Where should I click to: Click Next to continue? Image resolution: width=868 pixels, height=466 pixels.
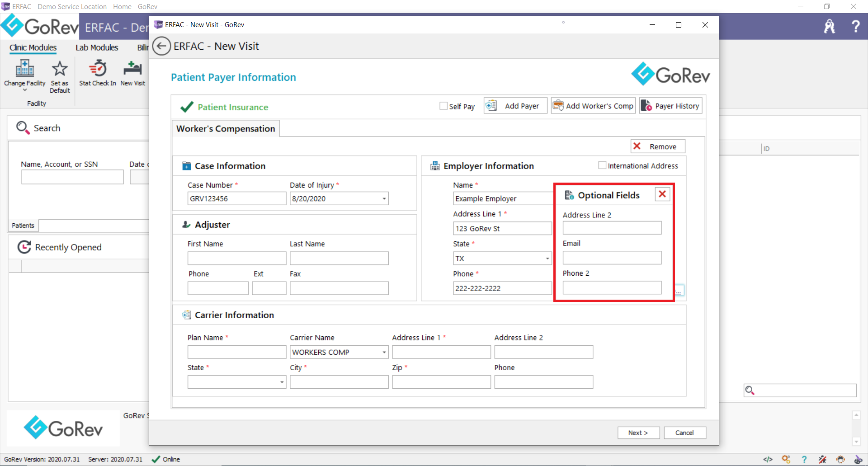pyautogui.click(x=638, y=433)
